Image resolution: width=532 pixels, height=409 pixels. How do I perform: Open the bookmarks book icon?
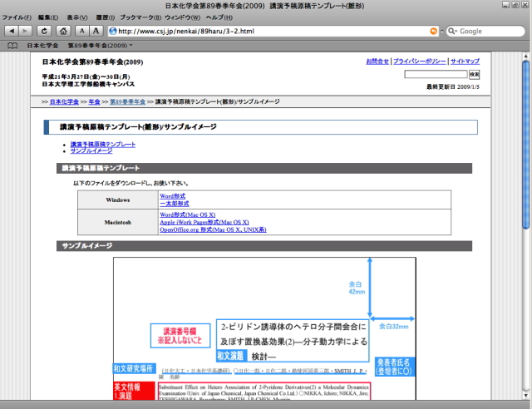[12, 46]
